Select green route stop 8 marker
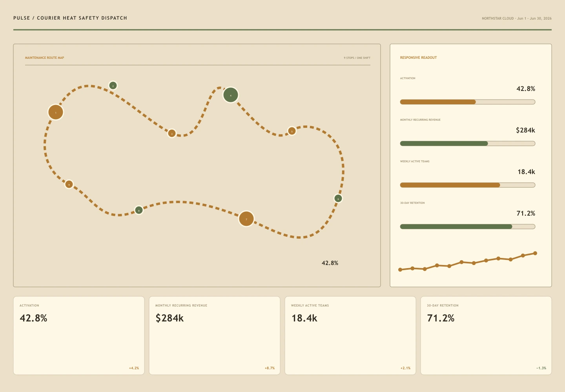This screenshot has height=392, width=565. (139, 210)
